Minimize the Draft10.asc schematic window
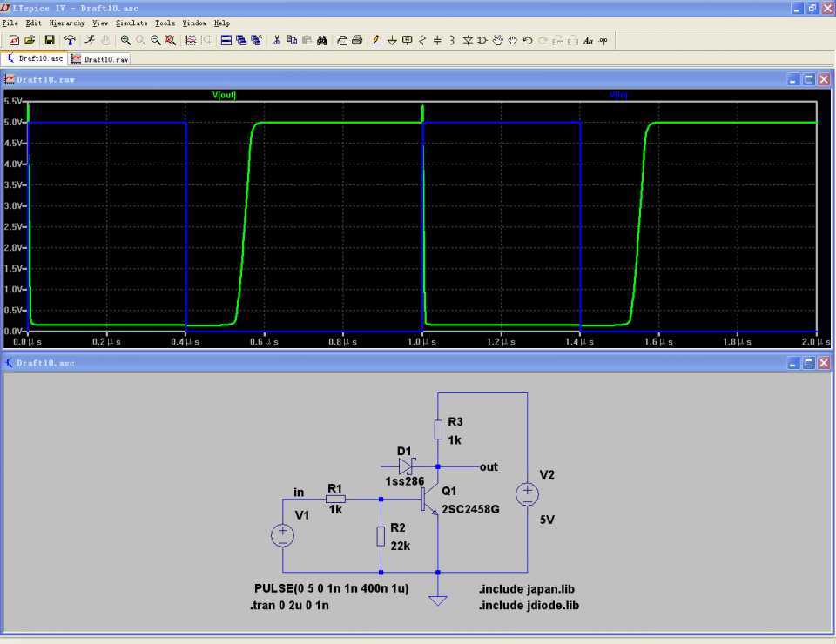Viewport: 836px width, 644px height. pos(792,363)
